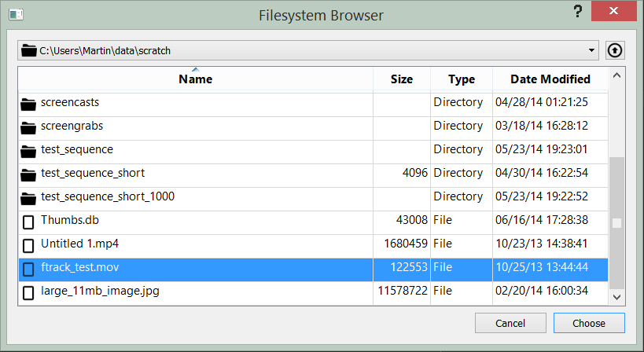Sort by the Name column header

[x=196, y=79]
